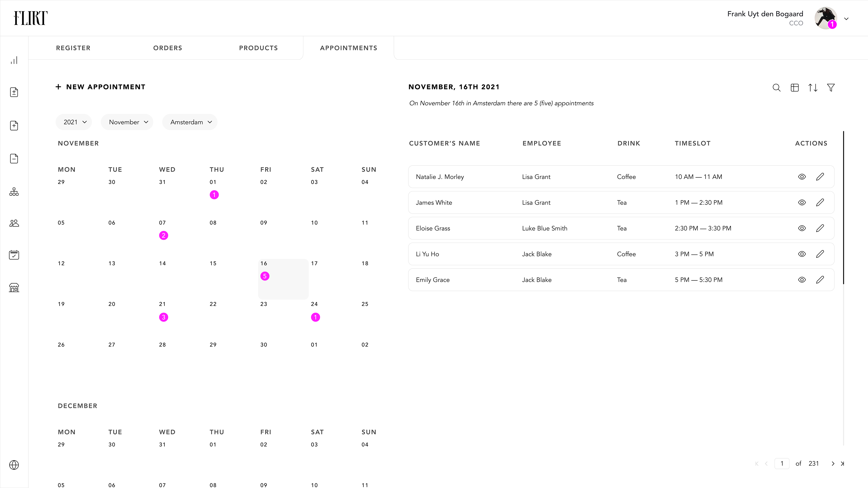Open the Amsterdam location dropdown
Image resolution: width=868 pixels, height=488 pixels.
coord(190,122)
